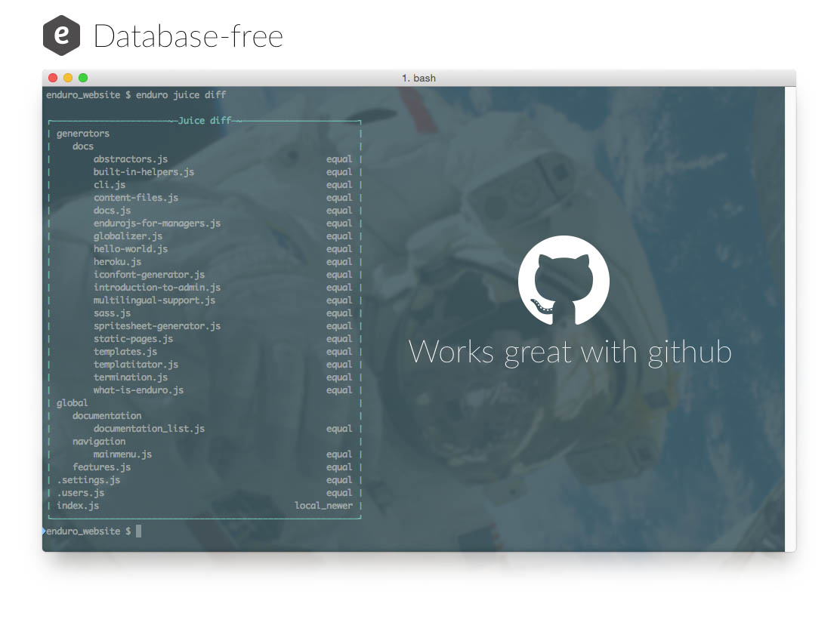This screenshot has height=619, width=840.
Task: Select 'sass.js' in the diff list
Action: click(x=112, y=313)
